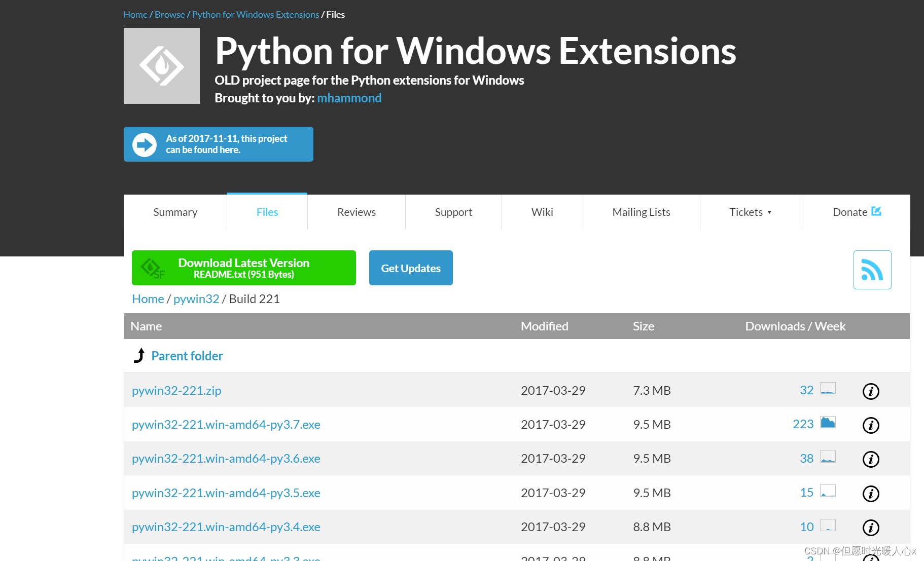Show info for pywin32-221.win-amd64-py3.7.exe

click(x=871, y=425)
